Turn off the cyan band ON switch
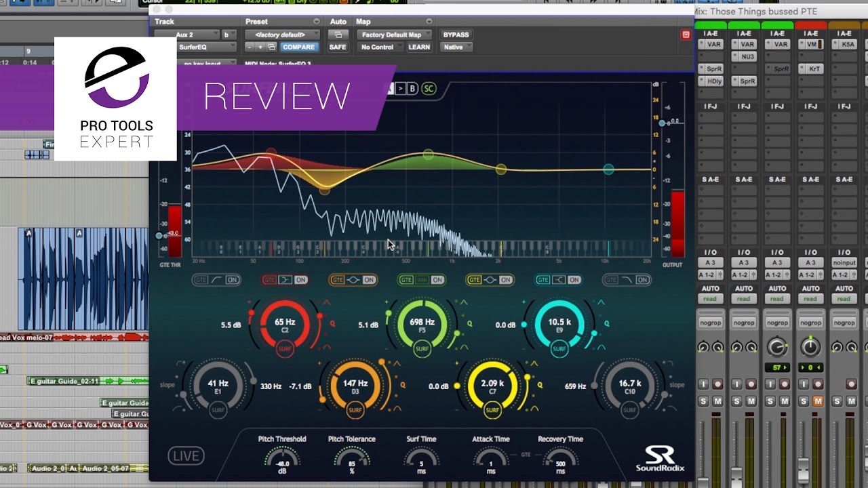 [574, 280]
